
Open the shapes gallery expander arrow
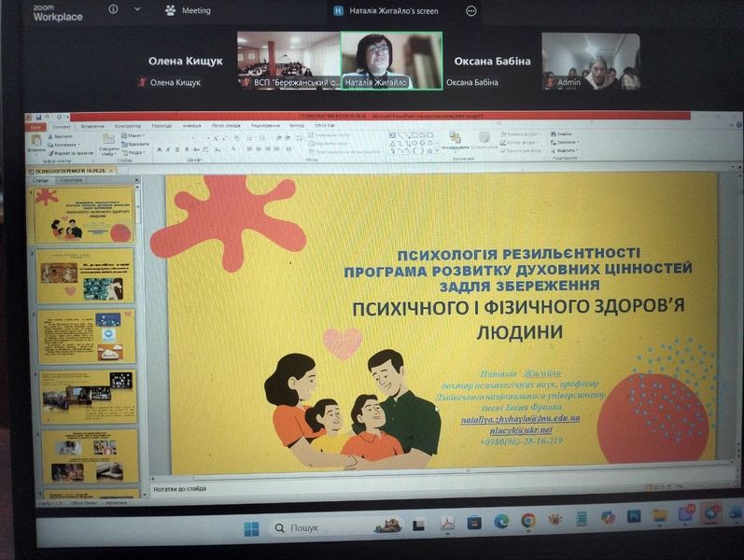pyautogui.click(x=437, y=150)
